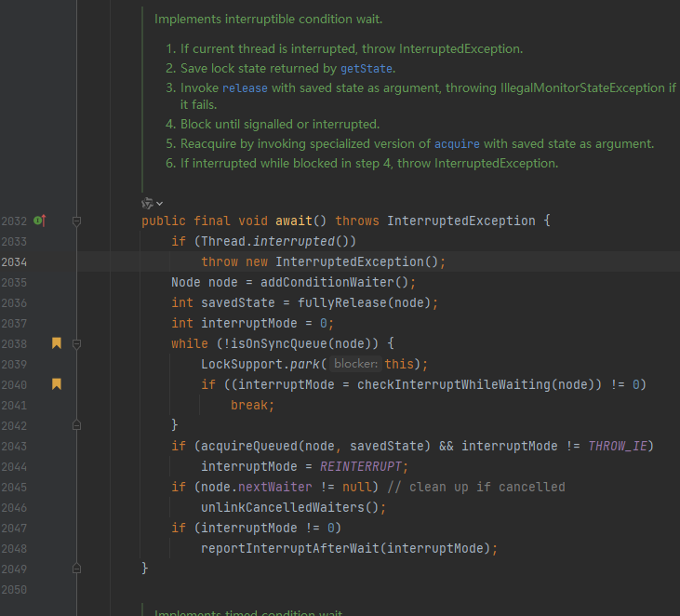
Task: Click line number 2034 in the gutter
Action: click(14, 262)
